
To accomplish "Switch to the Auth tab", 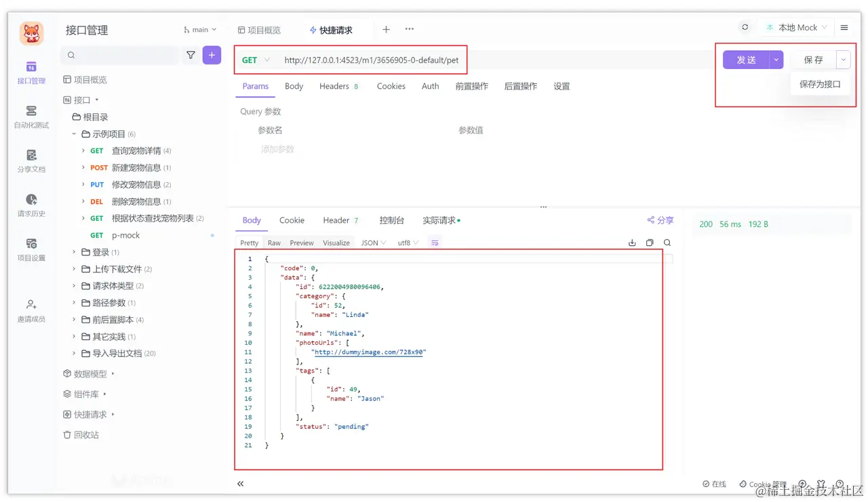I will [x=430, y=86].
